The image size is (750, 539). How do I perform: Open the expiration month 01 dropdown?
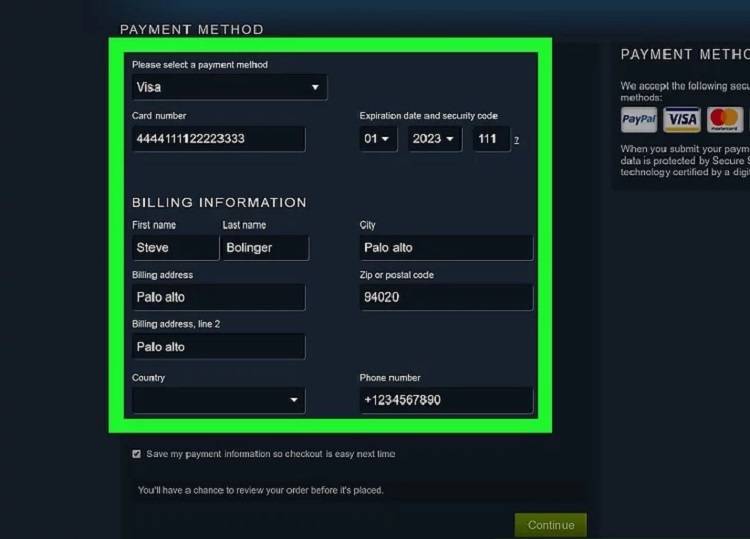(378, 139)
